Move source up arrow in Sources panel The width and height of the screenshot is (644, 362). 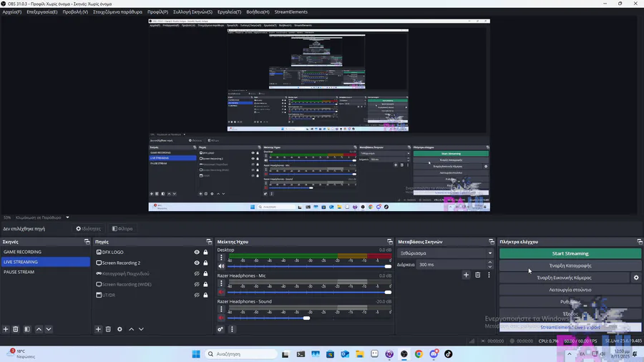pyautogui.click(x=132, y=329)
